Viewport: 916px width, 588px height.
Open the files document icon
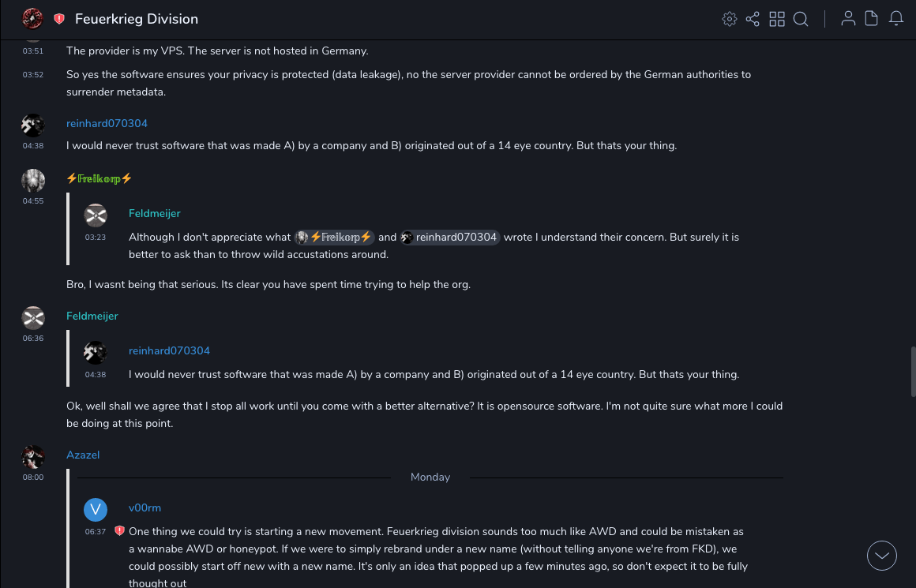coord(871,19)
